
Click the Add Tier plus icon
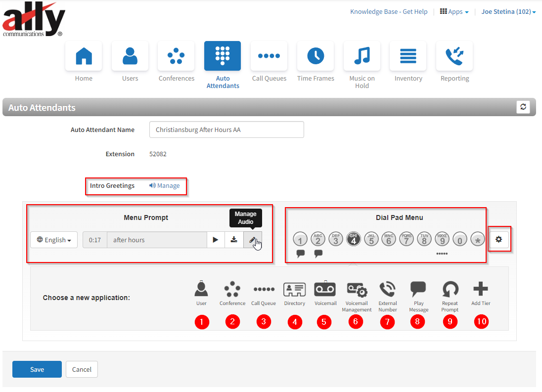[x=481, y=289]
